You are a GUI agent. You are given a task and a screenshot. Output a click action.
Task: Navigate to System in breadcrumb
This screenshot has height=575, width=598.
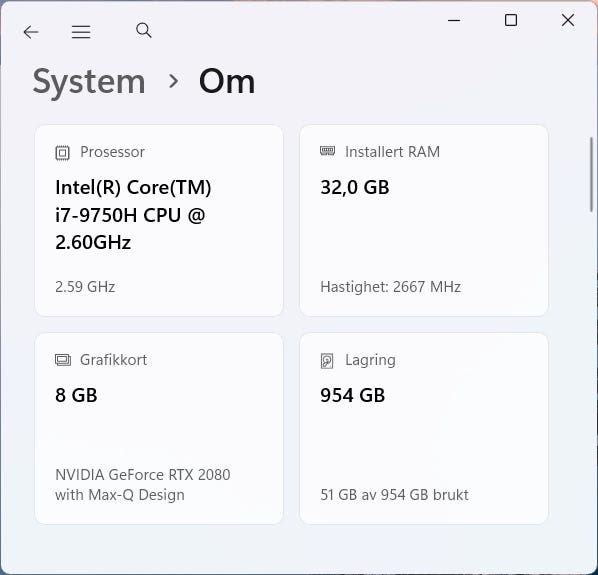89,82
